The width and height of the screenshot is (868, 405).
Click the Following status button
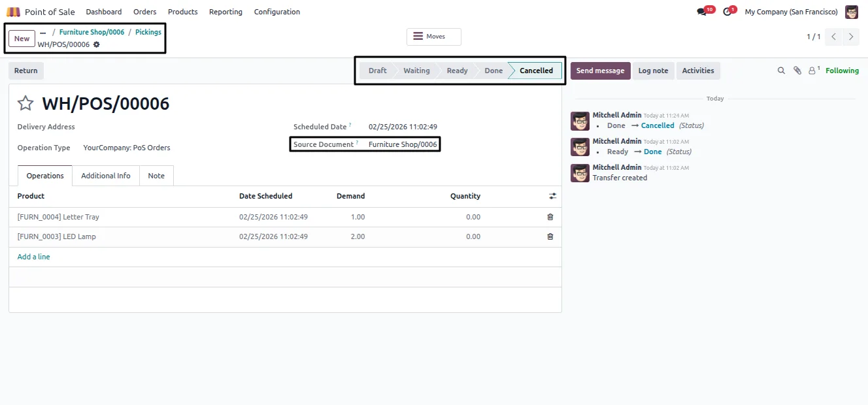click(x=842, y=71)
